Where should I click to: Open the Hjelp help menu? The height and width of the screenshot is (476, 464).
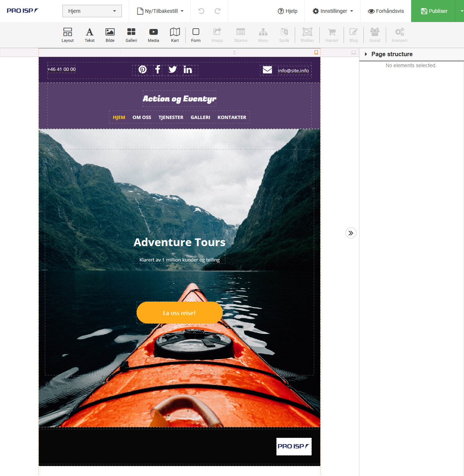click(287, 11)
